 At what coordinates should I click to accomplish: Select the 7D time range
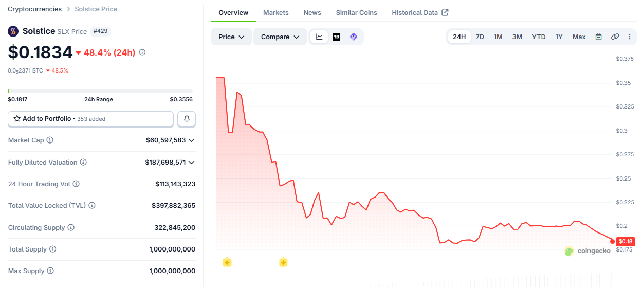pyautogui.click(x=480, y=37)
